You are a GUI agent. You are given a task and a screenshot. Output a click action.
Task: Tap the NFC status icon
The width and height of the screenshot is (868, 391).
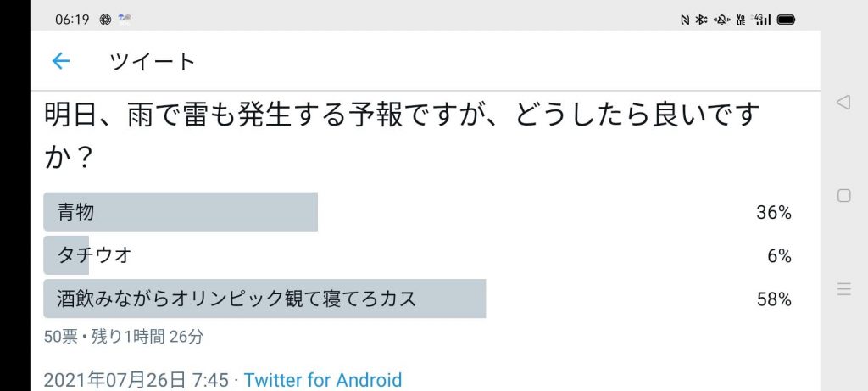coord(685,20)
